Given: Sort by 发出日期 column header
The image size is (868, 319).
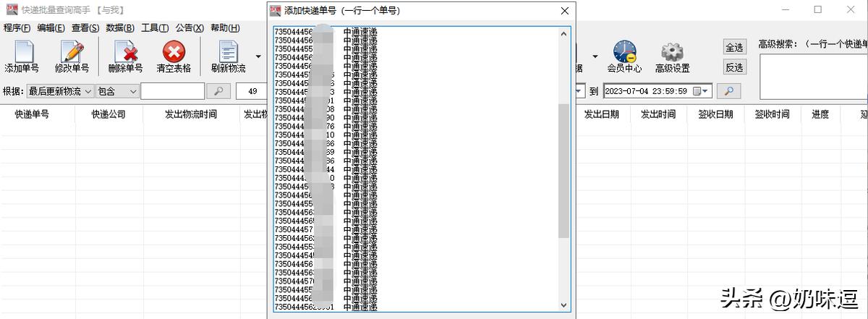Looking at the screenshot, I should pyautogui.click(x=601, y=114).
